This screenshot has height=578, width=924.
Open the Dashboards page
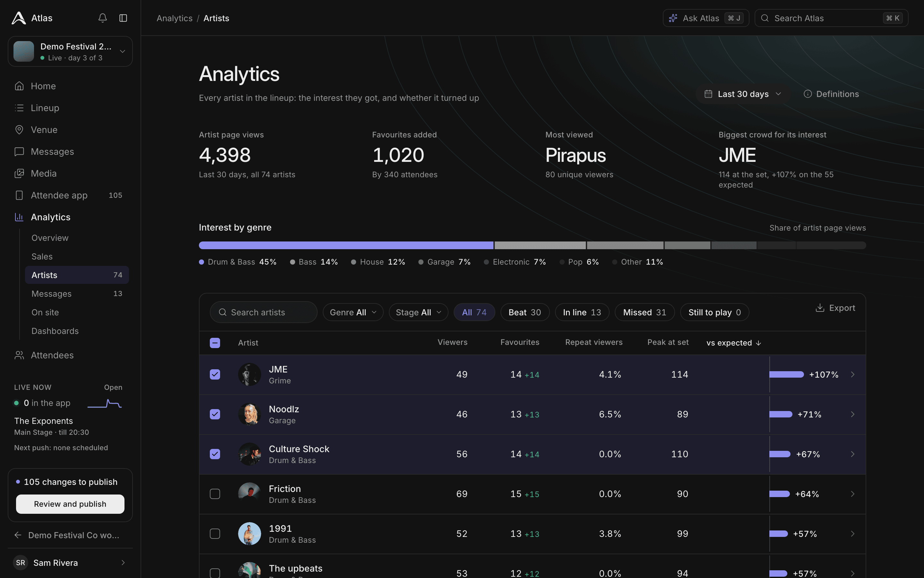coord(77,331)
